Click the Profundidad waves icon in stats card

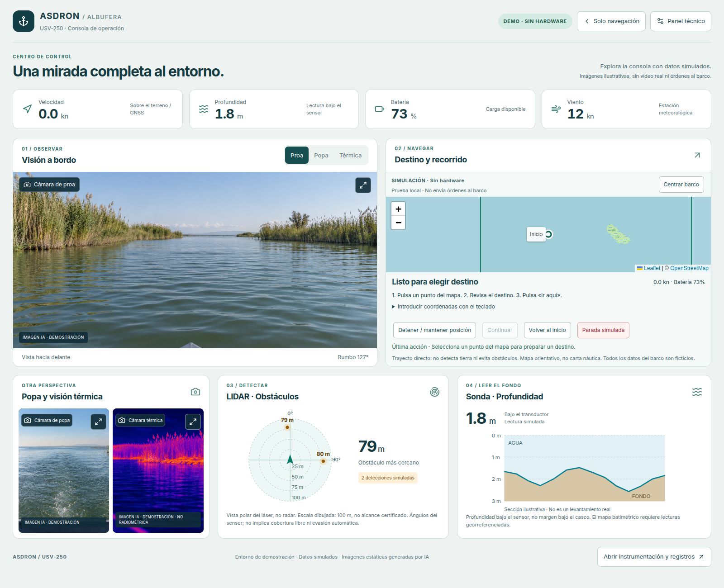(x=204, y=109)
